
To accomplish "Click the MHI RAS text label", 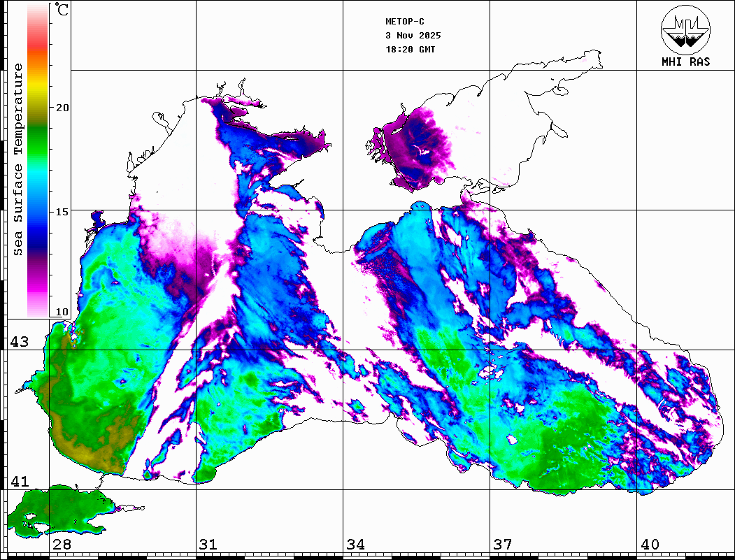I will (x=685, y=62).
